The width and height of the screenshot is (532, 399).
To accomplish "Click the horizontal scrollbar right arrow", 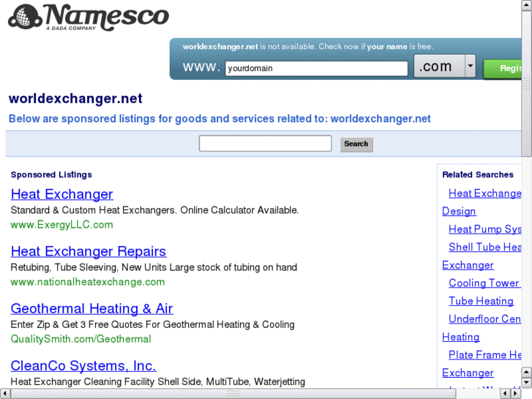I will pos(515,394).
